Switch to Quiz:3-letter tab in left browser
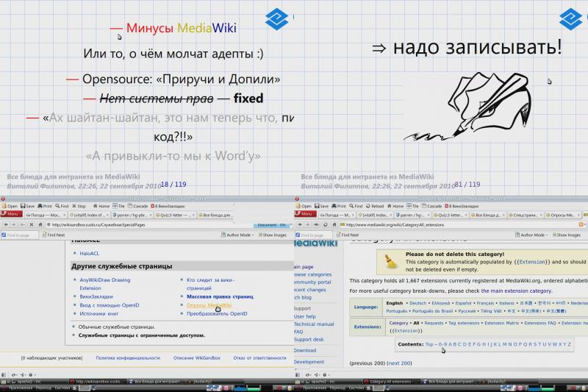The height and width of the screenshot is (392, 588). [x=175, y=215]
